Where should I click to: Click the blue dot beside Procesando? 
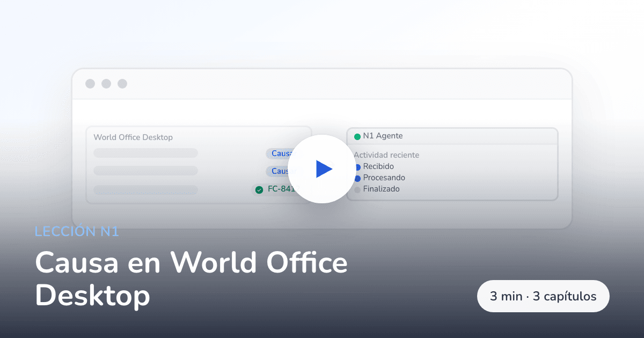pos(357,178)
